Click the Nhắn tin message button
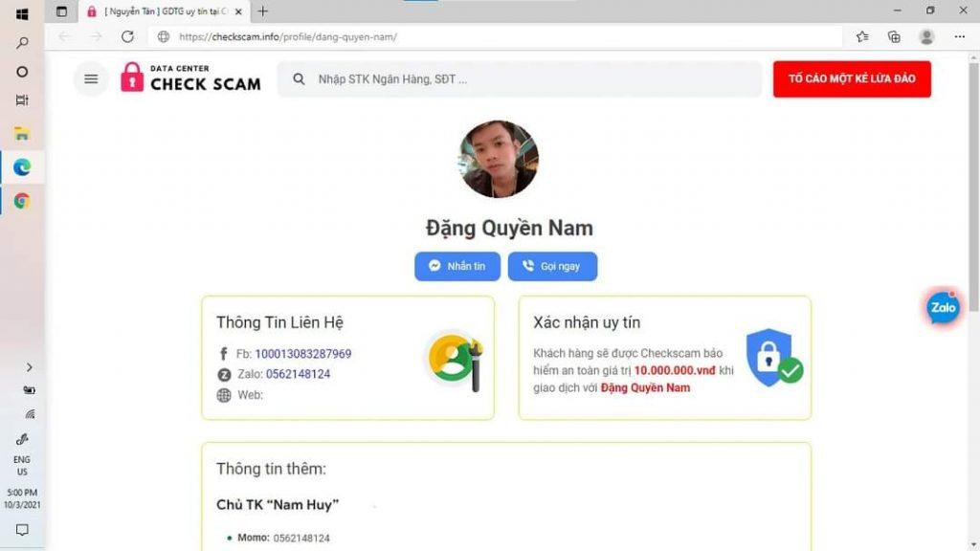The image size is (980, 551). tap(457, 266)
